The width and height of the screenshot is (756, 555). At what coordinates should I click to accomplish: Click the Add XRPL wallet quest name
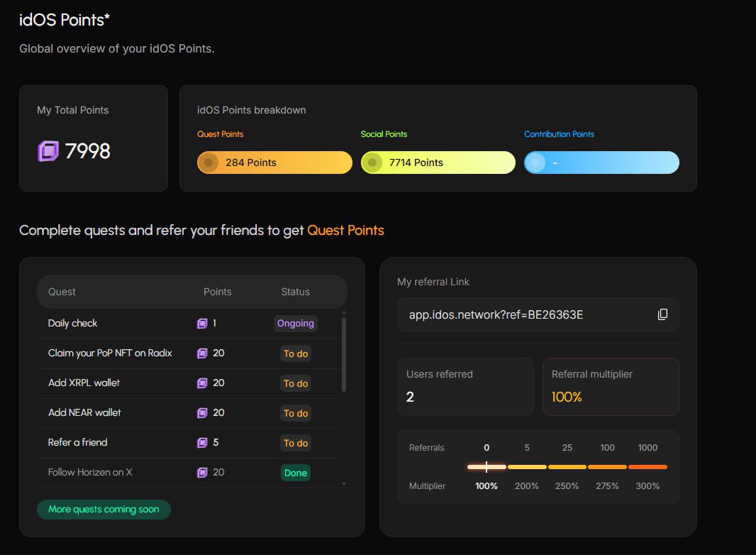84,383
